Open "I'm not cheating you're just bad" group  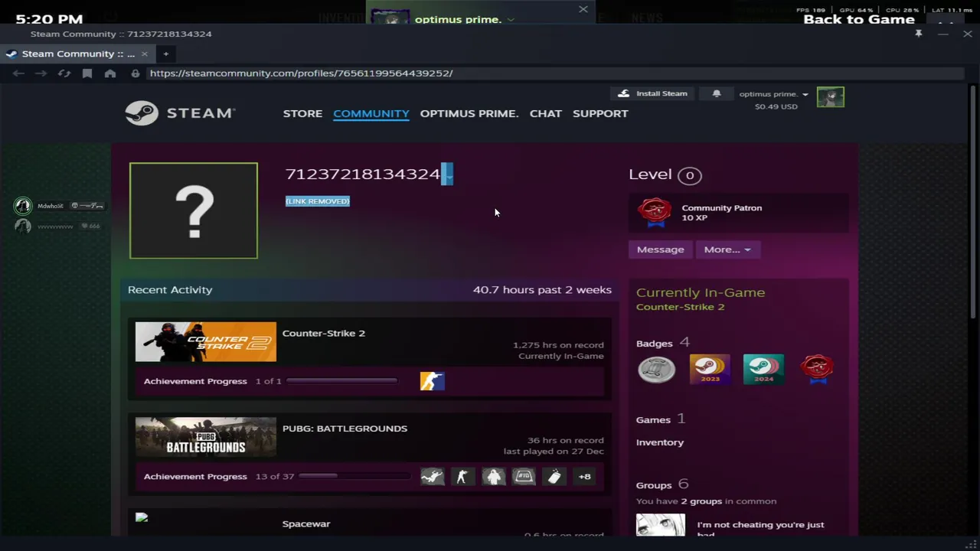coord(760,529)
